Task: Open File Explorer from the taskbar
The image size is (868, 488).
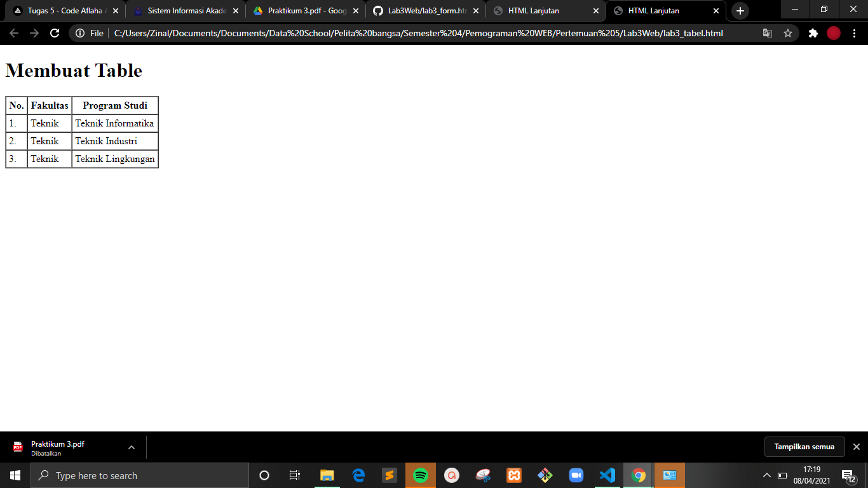Action: pyautogui.click(x=327, y=475)
